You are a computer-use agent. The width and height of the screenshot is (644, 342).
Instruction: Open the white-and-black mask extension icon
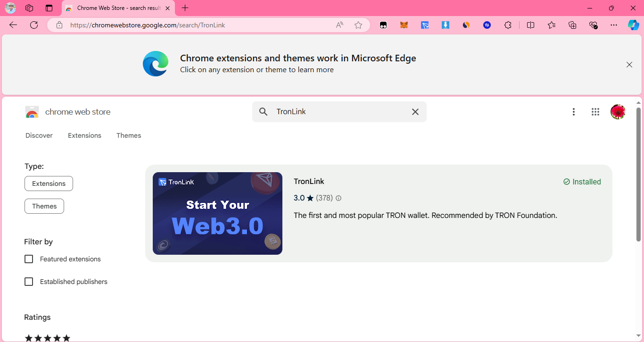383,25
